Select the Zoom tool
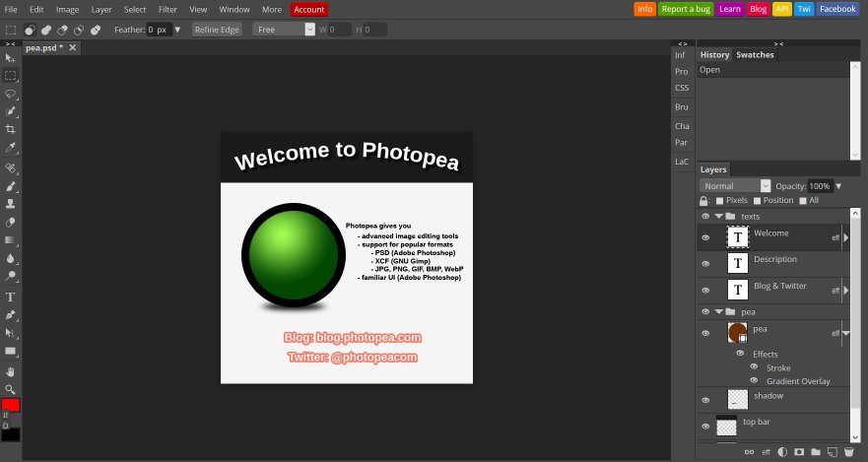868x462 pixels. (10, 389)
